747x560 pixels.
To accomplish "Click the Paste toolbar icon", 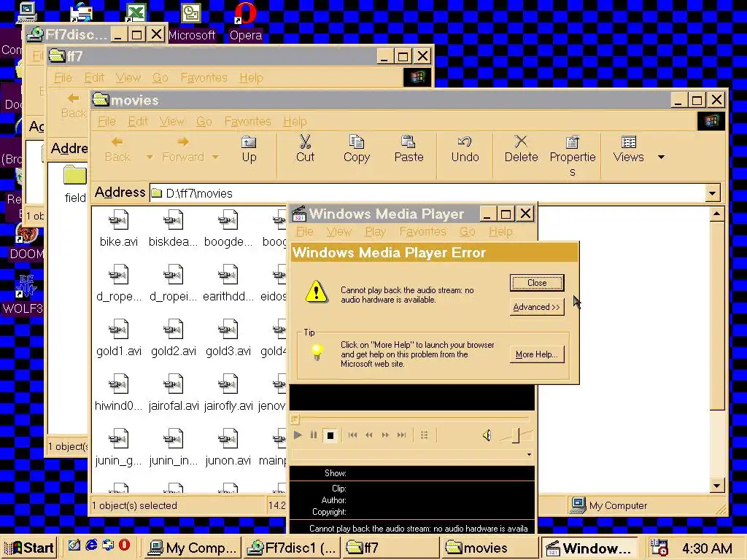I will pyautogui.click(x=409, y=149).
